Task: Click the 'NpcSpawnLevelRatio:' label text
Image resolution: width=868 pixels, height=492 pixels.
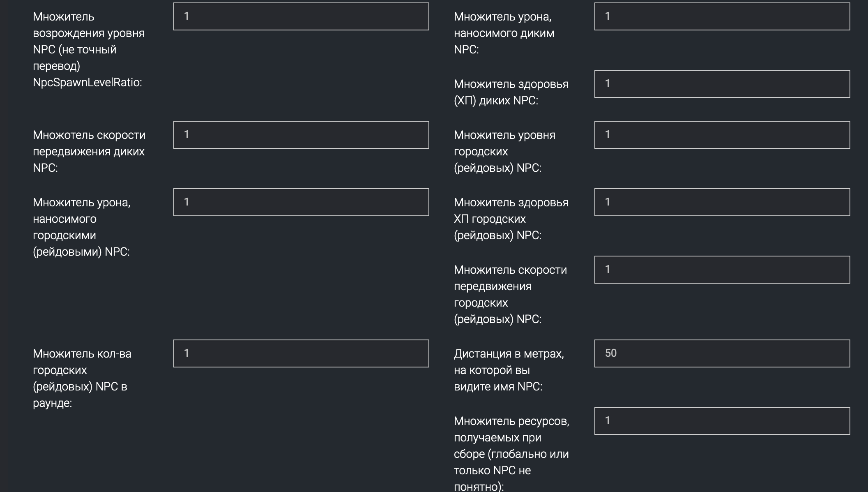Action: point(87,82)
